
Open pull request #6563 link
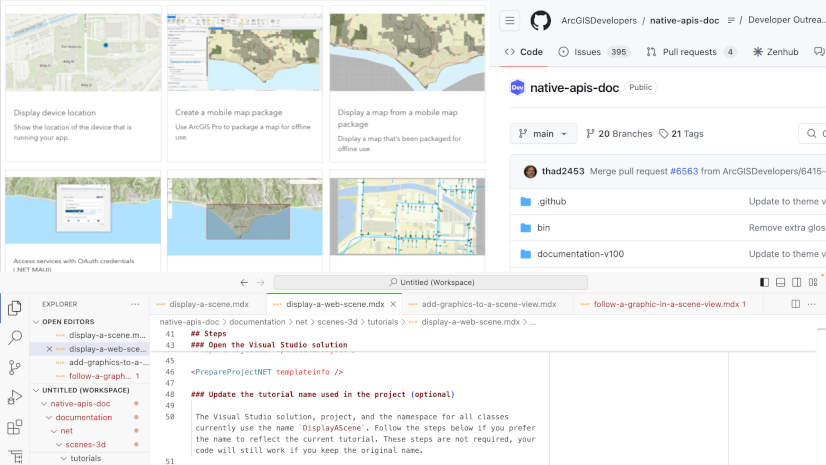pyautogui.click(x=684, y=171)
